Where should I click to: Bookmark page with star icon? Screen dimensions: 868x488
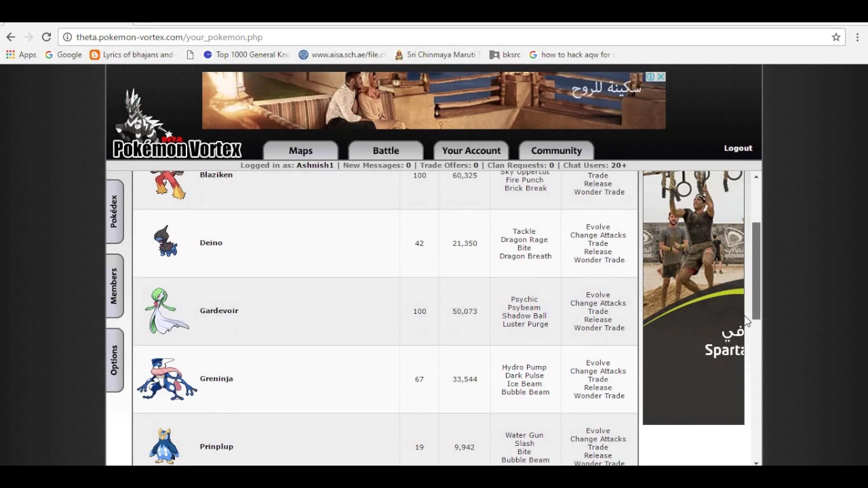click(x=836, y=37)
